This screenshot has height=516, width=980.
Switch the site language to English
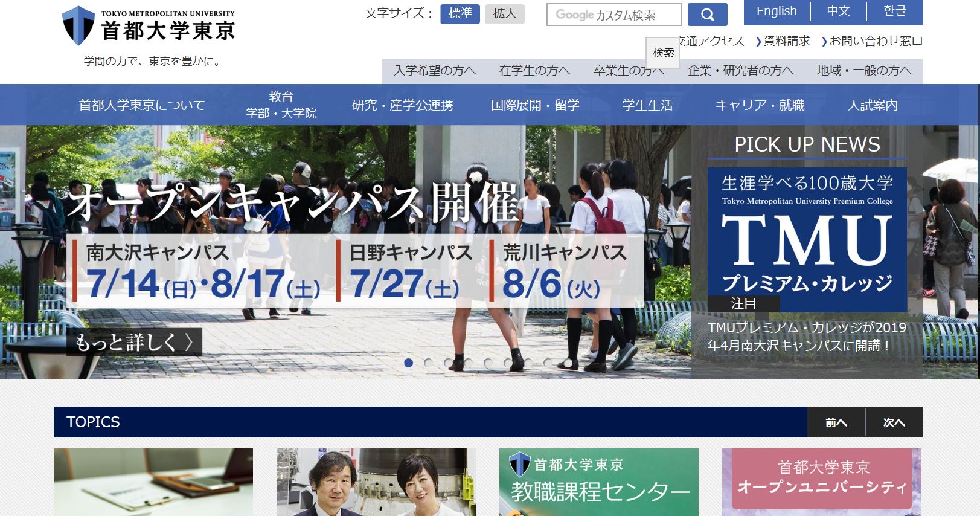coord(777,11)
